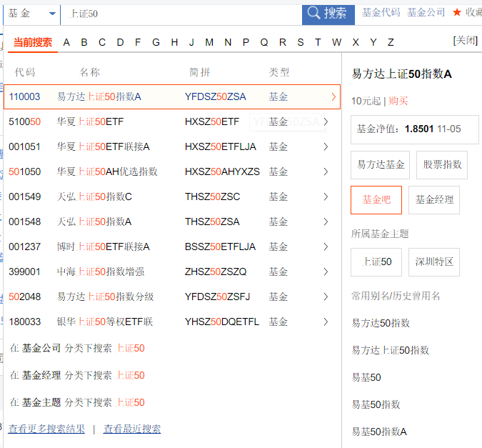Click the 基金吧 button
The width and height of the screenshot is (482, 448).
[x=376, y=200]
